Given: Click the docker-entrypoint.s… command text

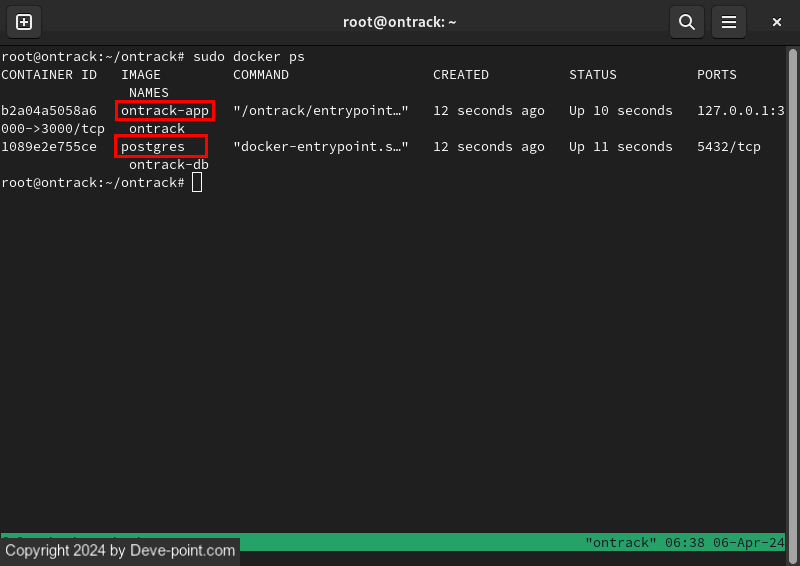Looking at the screenshot, I should [x=320, y=147].
